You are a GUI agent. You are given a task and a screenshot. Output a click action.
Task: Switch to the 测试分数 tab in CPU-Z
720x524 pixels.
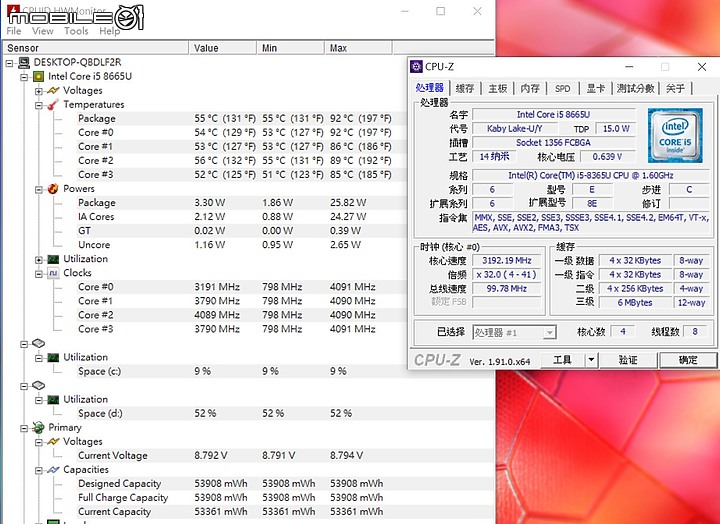[x=636, y=88]
